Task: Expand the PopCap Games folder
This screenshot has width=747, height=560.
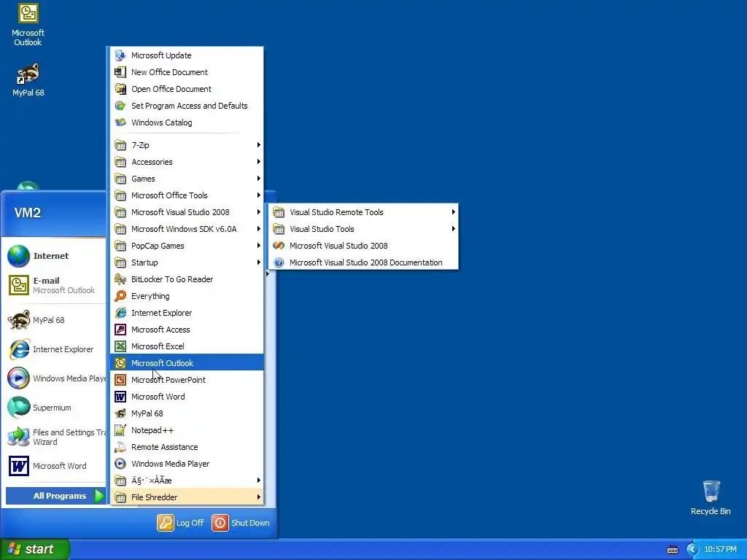Action: (187, 246)
